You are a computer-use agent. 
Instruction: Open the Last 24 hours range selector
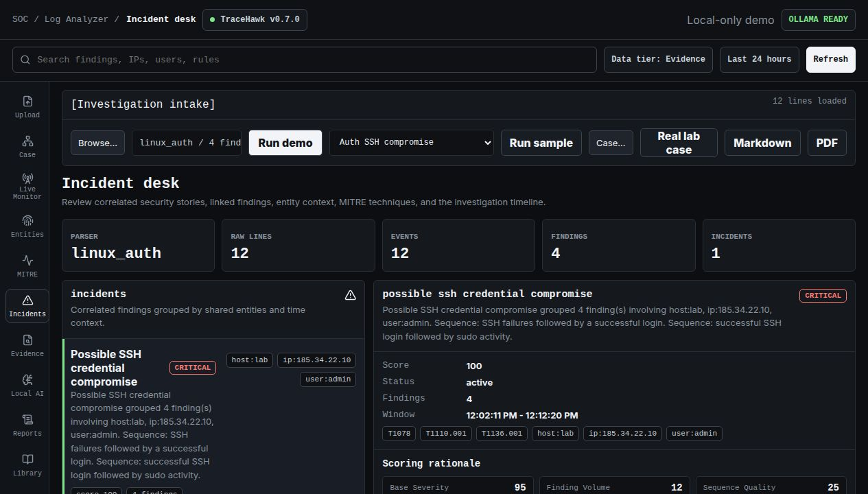click(760, 59)
